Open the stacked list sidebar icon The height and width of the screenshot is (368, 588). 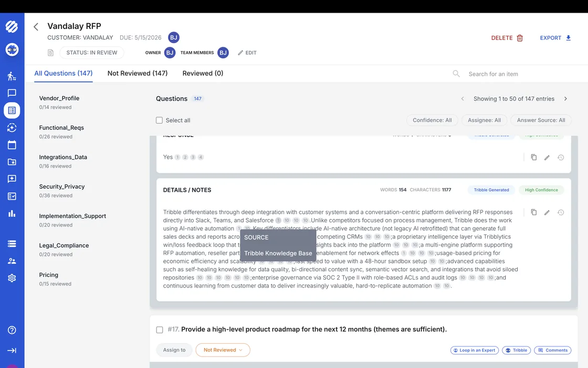click(x=12, y=244)
